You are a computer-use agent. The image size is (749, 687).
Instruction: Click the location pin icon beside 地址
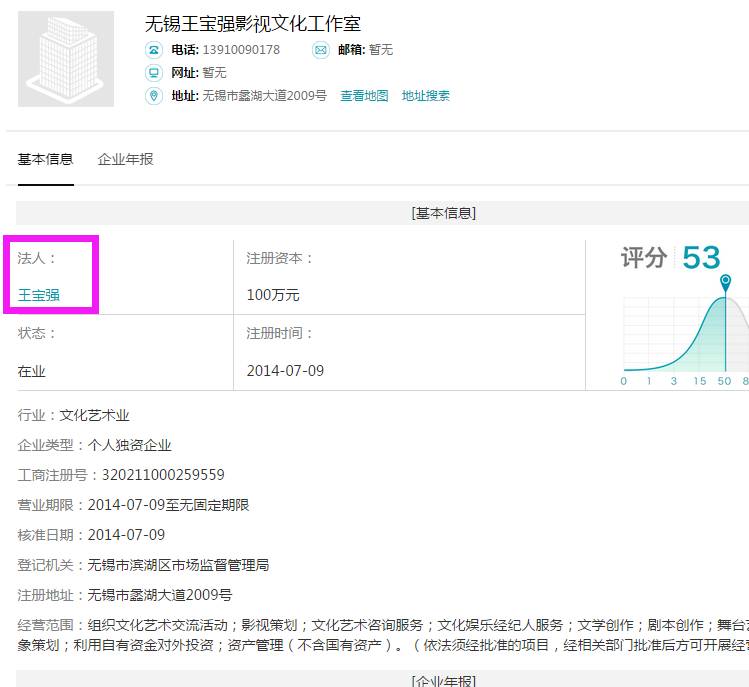click(154, 96)
